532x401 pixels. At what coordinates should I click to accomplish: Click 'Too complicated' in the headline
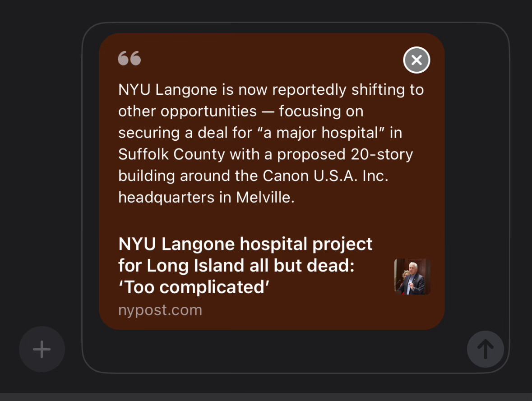(194, 287)
